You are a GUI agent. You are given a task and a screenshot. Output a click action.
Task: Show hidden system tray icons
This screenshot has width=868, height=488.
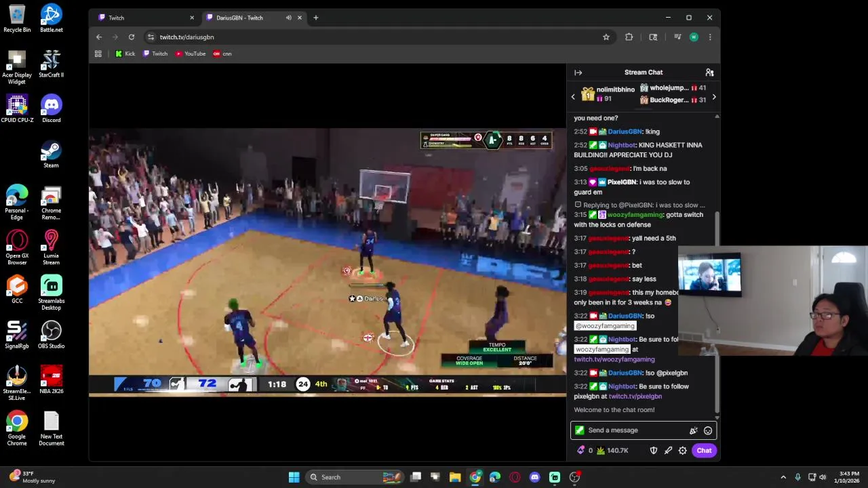[783, 477]
